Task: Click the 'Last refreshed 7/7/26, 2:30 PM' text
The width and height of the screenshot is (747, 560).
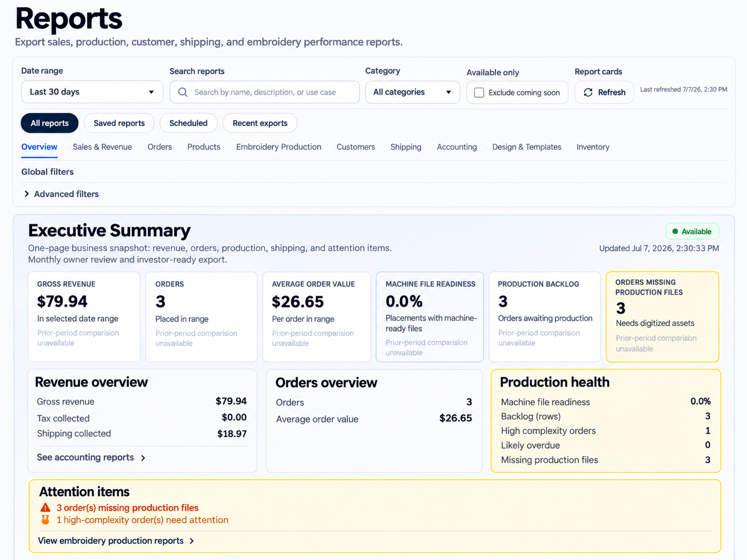Action: (x=684, y=89)
